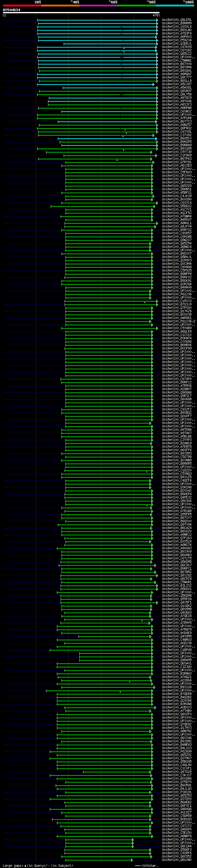Viewport: 197px width, 868px height.
Task: Click UniRef100_Q810N0 label
Action: pyautogui.click(x=176, y=860)
